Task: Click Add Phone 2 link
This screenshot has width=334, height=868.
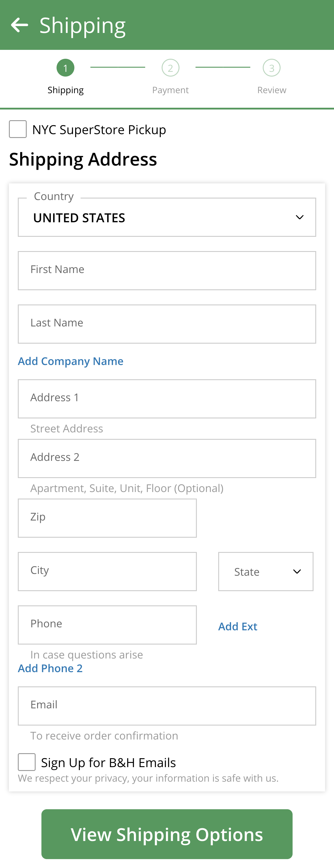Action: pyautogui.click(x=50, y=669)
